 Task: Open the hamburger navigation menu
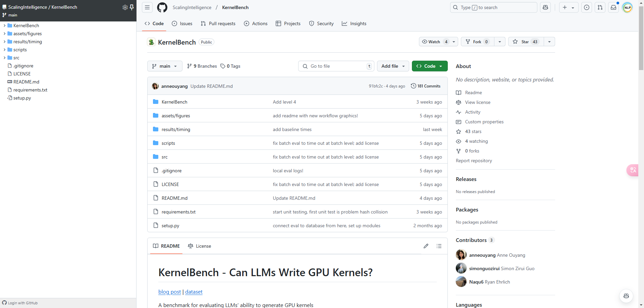147,7
